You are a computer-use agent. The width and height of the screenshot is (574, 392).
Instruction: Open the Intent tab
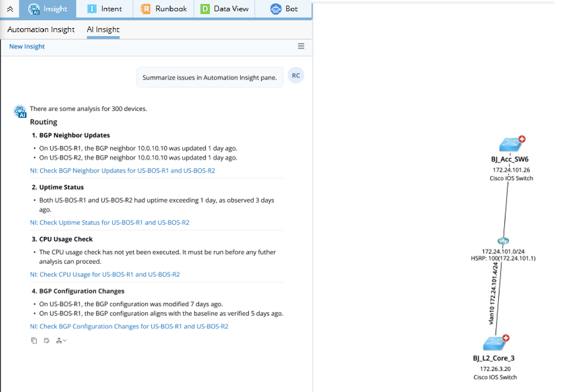105,9
